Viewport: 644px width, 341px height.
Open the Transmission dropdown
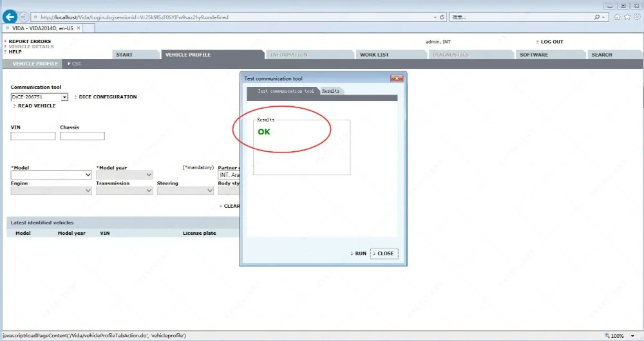(124, 190)
